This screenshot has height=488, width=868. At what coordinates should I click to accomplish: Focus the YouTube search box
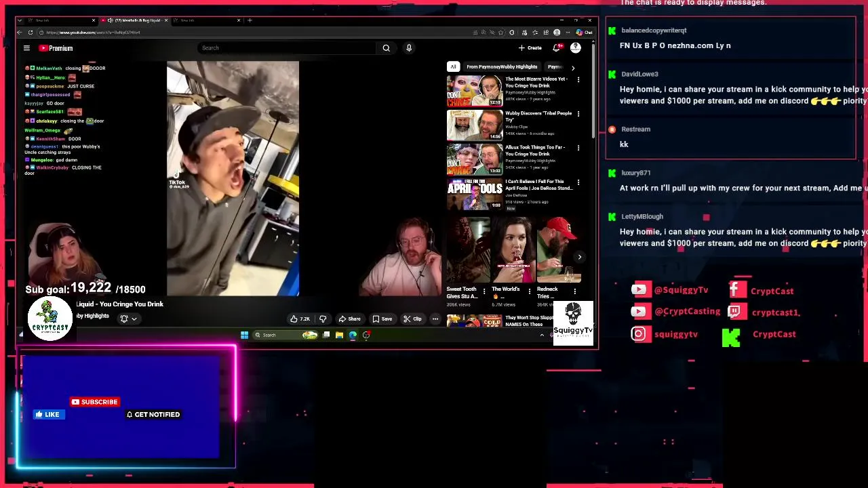(x=287, y=48)
